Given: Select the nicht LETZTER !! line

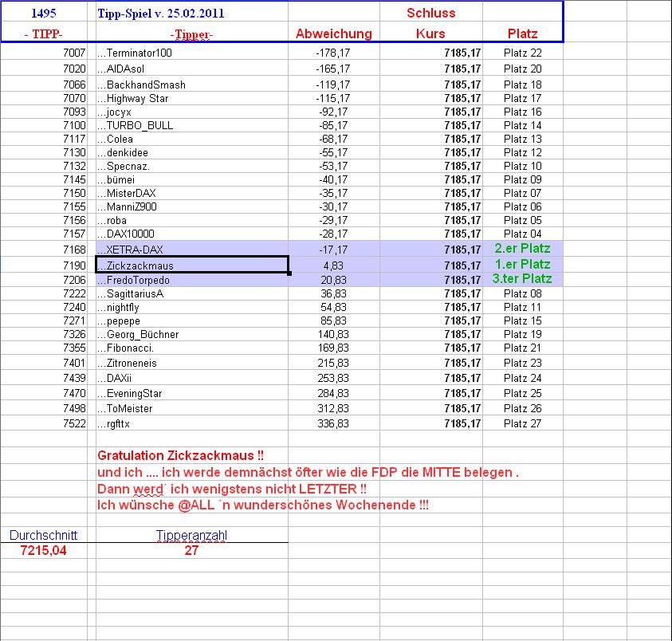Looking at the screenshot, I should [x=232, y=489].
